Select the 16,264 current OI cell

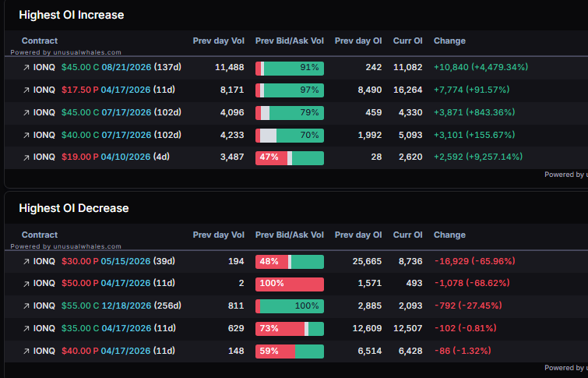coord(407,90)
